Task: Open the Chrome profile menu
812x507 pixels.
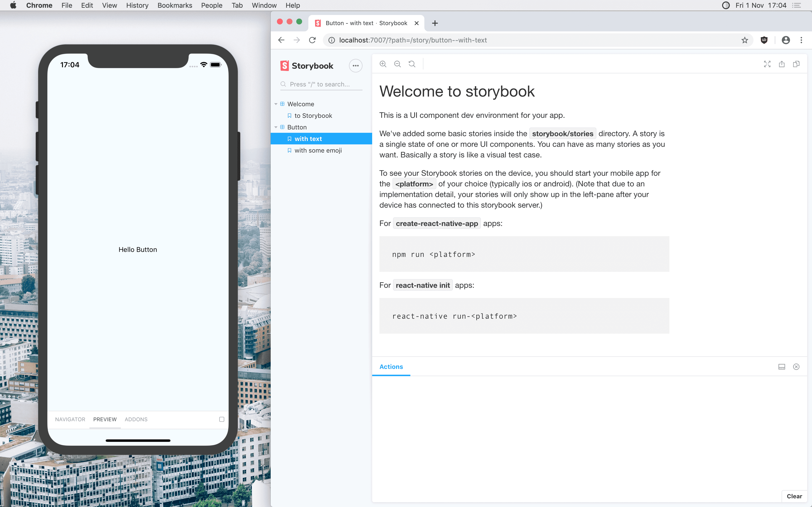Action: (785, 40)
